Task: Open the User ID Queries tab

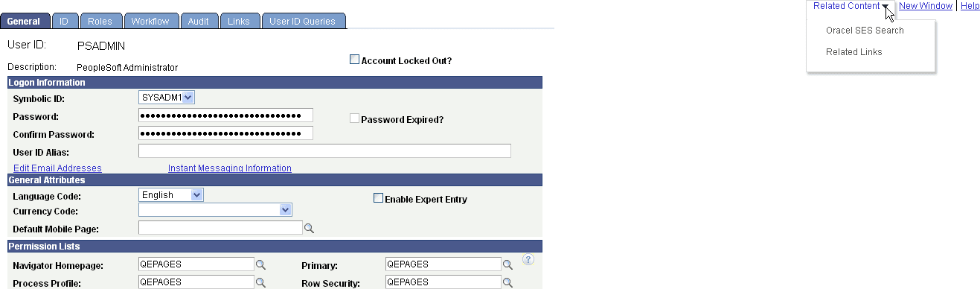Action: tap(303, 21)
